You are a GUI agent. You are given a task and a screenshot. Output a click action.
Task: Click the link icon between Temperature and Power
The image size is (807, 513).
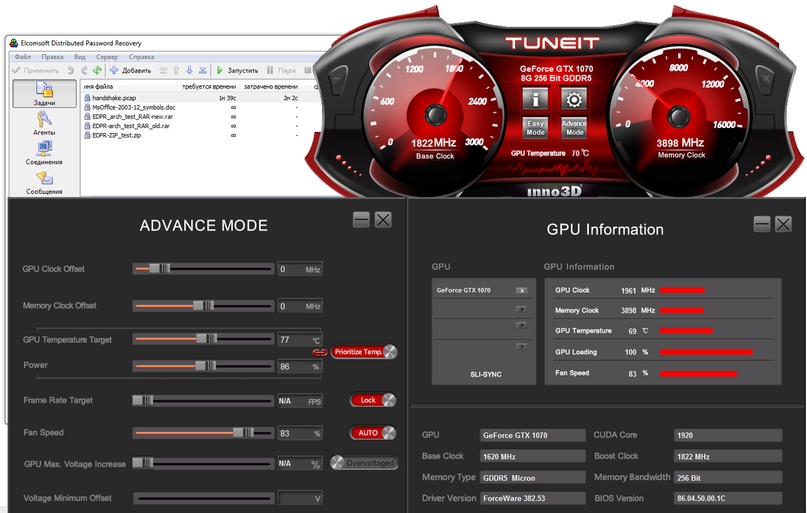click(320, 352)
